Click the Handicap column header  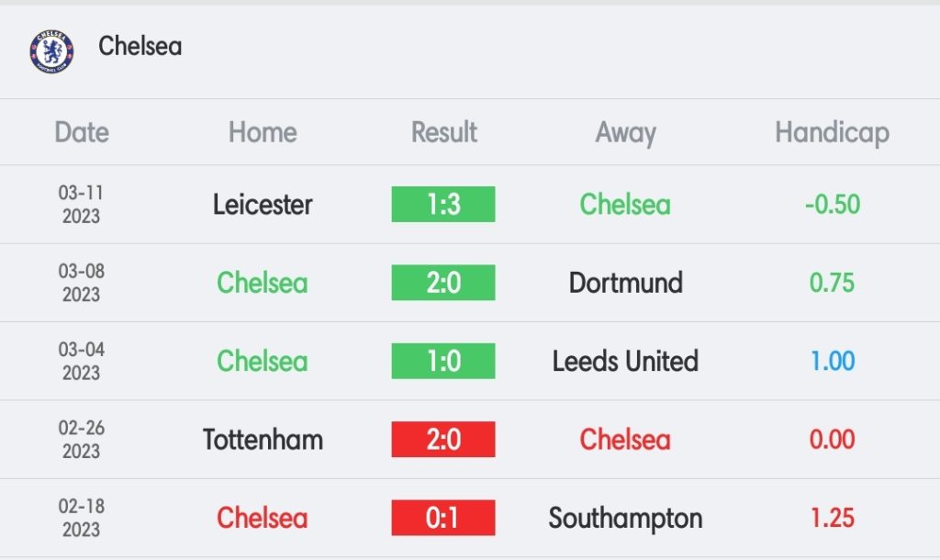[x=832, y=132]
